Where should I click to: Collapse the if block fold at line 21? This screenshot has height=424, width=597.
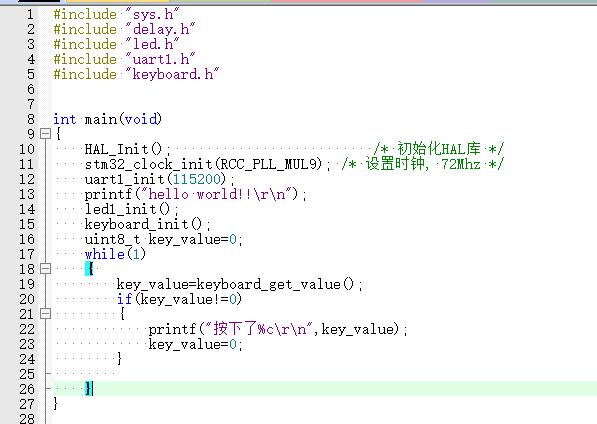45,314
